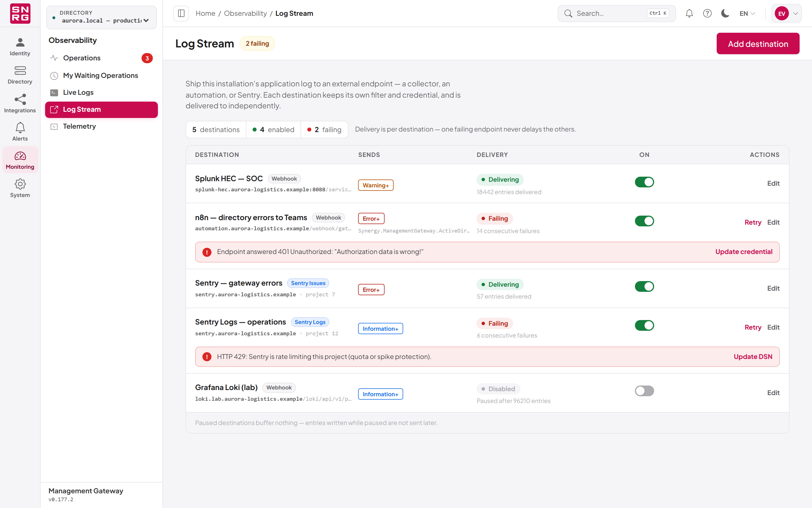Go to Home breadcrumb
Viewport: 812px width, 508px height.
coord(205,14)
